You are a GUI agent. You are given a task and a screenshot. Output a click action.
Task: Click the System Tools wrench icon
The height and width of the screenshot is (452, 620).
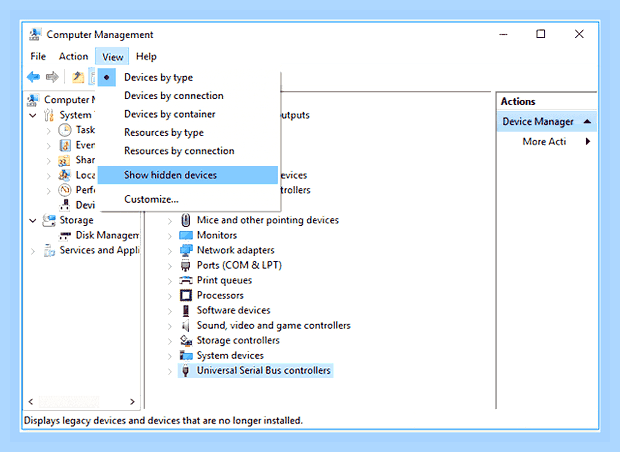(49, 115)
